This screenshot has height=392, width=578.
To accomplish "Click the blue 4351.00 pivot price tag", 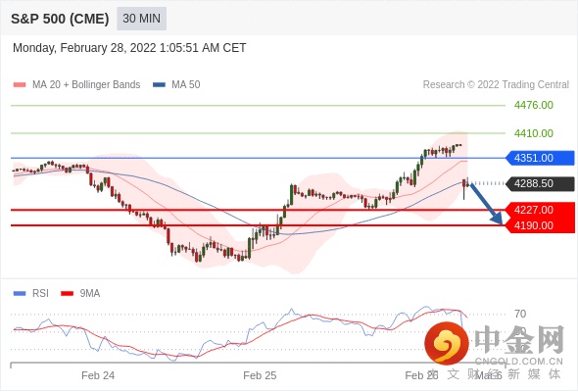I will pos(540,158).
